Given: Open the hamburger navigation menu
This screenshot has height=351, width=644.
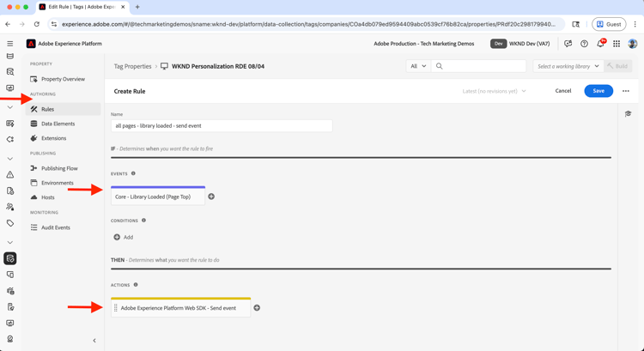Looking at the screenshot, I should pyautogui.click(x=9, y=44).
